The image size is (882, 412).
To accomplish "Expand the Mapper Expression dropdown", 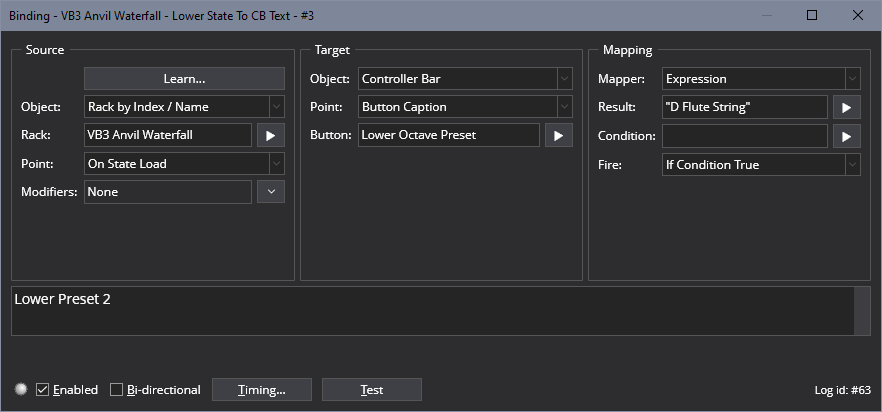I will (x=761, y=79).
